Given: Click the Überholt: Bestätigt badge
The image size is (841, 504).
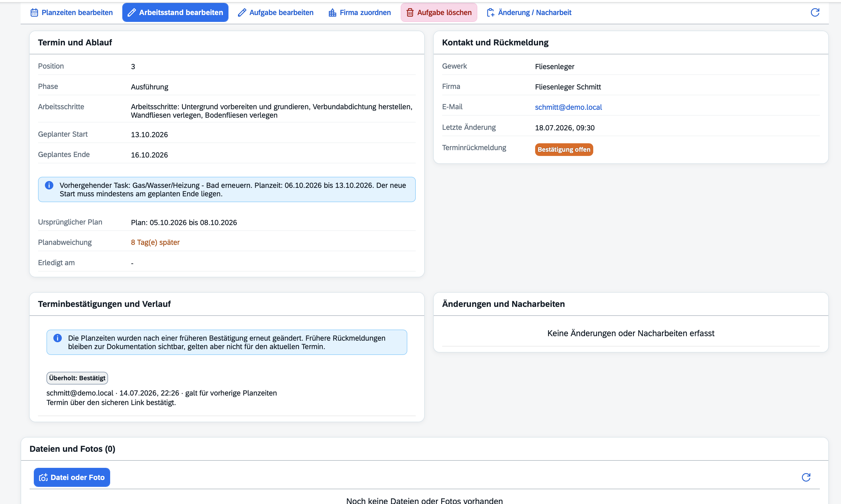Looking at the screenshot, I should click(x=77, y=378).
